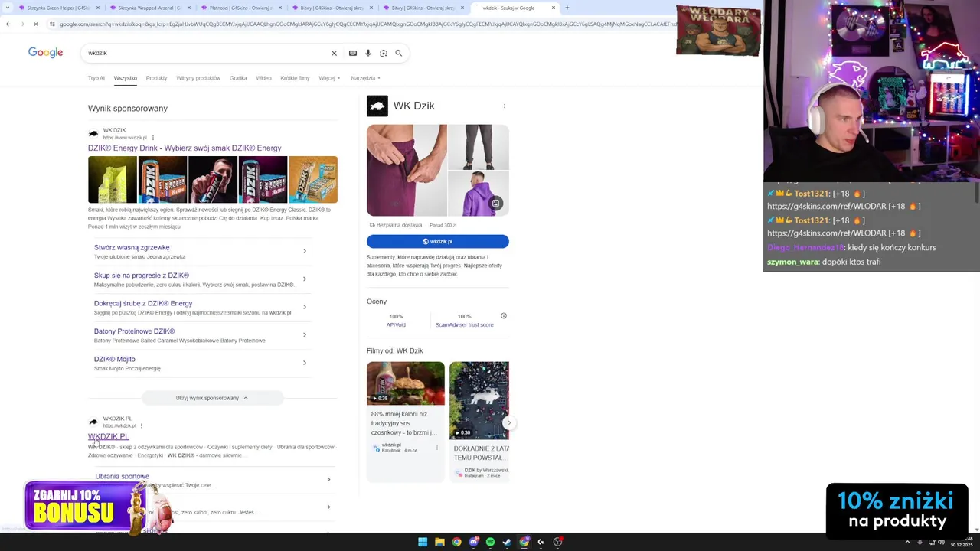Open the purple hoodie product image
This screenshot has width=980, height=551.
pyautogui.click(x=479, y=194)
